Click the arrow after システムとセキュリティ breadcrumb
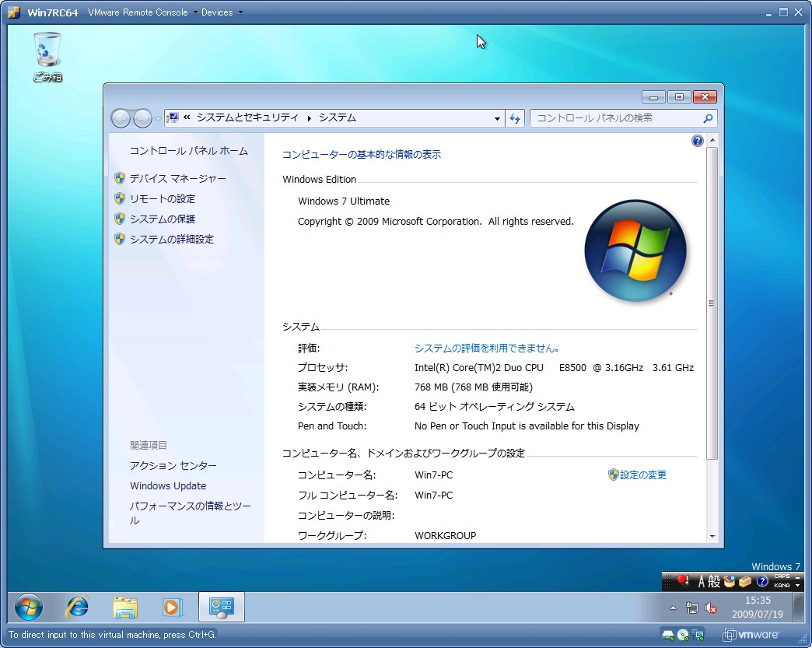This screenshot has width=812, height=648. 309,118
